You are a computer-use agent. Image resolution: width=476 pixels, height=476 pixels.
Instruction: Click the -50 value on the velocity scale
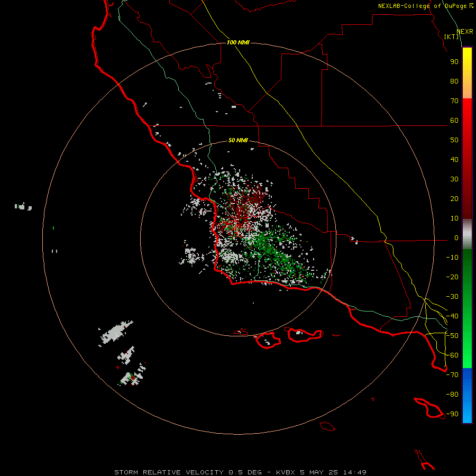[x=452, y=336]
